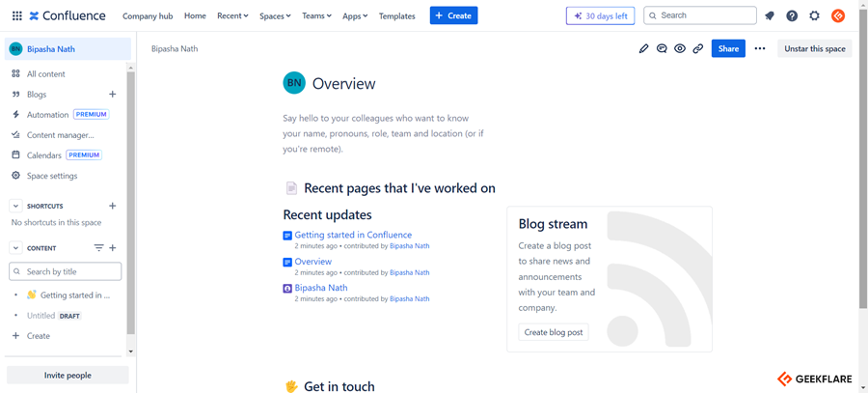Add content with the Content plus icon
This screenshot has height=393, width=868.
point(113,248)
